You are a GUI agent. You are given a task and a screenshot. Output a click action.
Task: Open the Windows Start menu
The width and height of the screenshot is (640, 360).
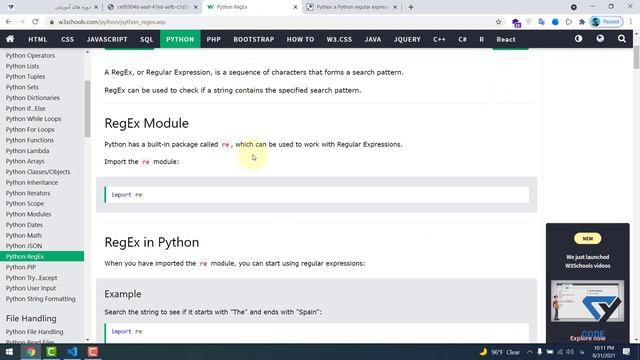pyautogui.click(x=9, y=352)
